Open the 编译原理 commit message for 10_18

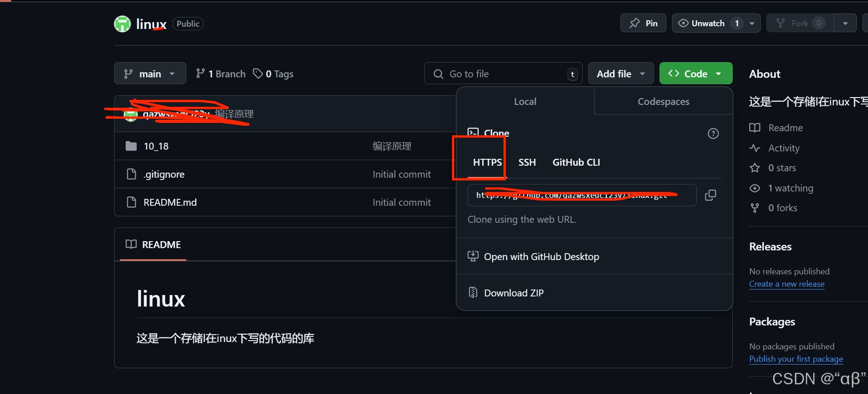[x=392, y=146]
